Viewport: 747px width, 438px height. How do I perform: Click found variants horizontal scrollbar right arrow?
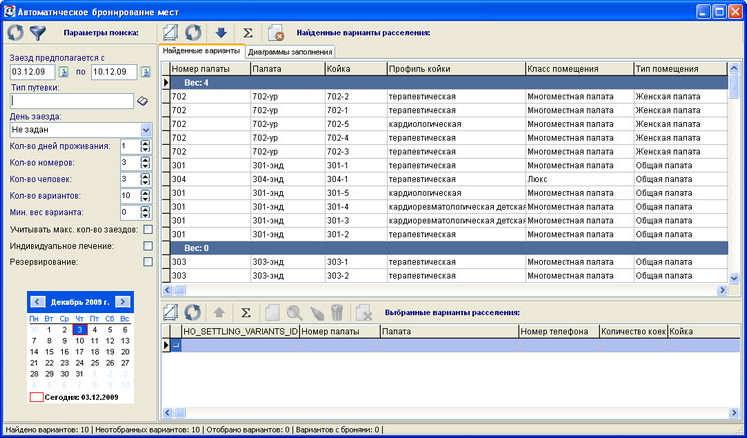722,289
